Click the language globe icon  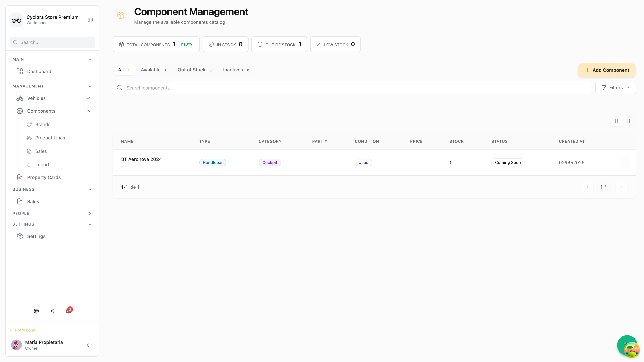(36, 311)
